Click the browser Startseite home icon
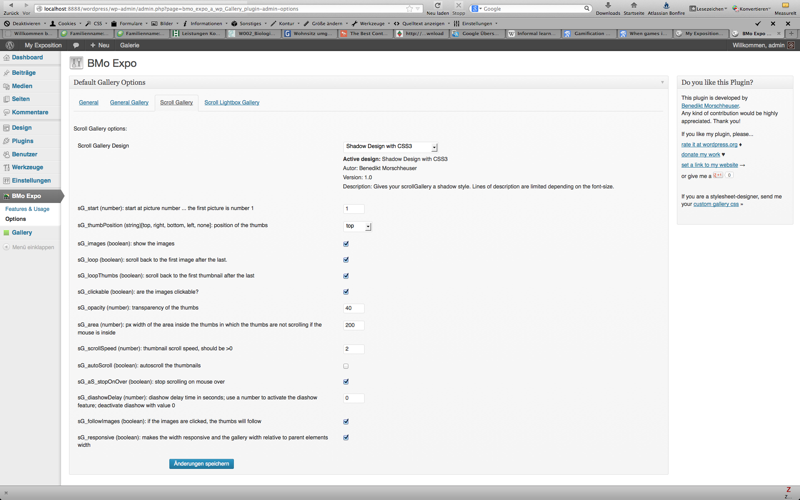800x500 pixels. tap(633, 6)
